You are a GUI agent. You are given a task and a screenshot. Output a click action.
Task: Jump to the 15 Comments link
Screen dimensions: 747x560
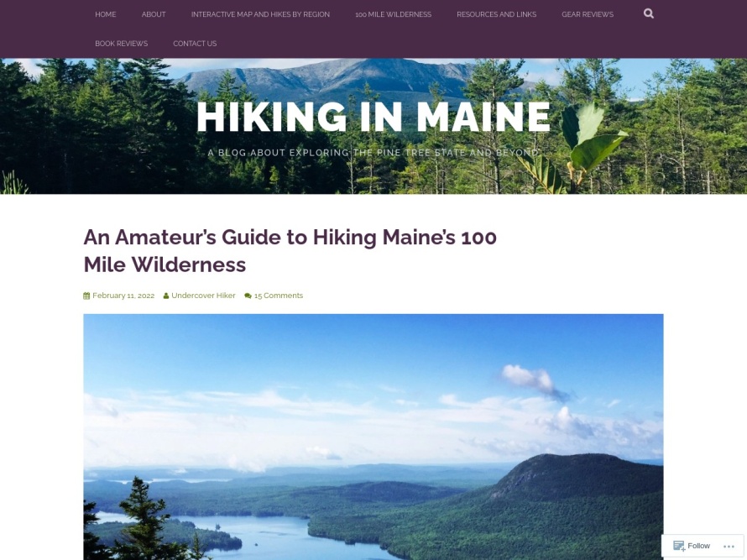(279, 296)
